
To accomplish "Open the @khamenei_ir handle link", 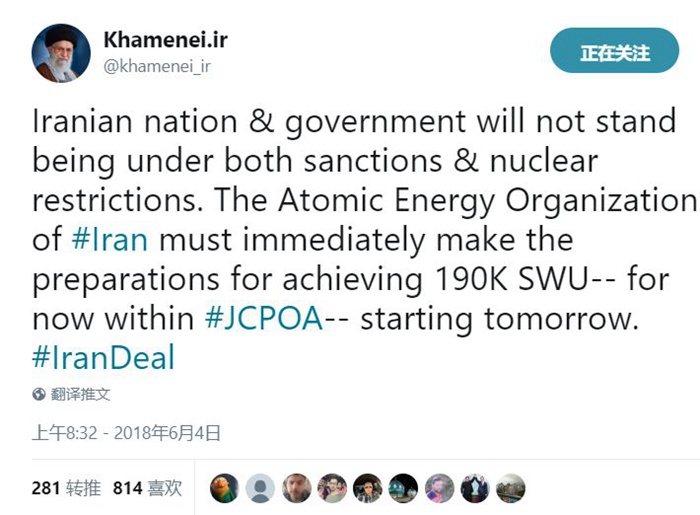I will pos(156,67).
